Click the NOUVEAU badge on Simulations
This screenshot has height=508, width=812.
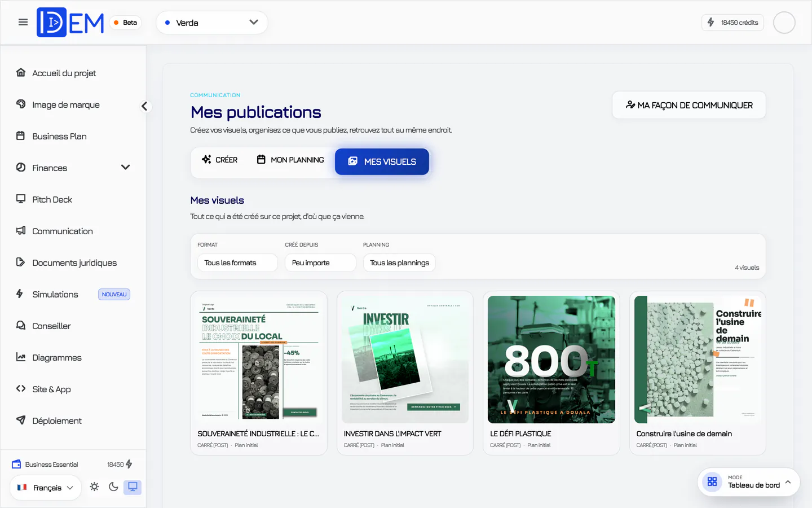(114, 294)
